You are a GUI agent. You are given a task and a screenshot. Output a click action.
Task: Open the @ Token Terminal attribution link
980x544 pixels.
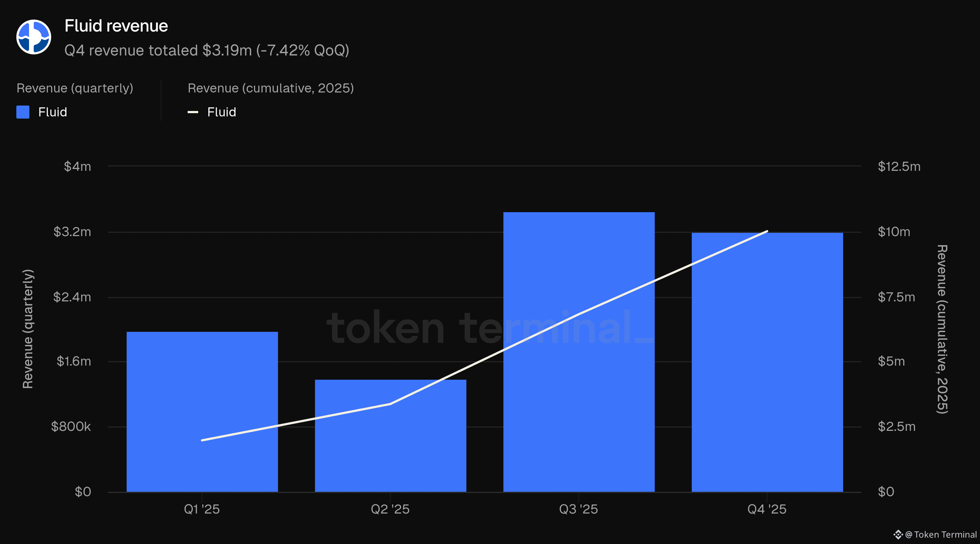click(x=941, y=535)
